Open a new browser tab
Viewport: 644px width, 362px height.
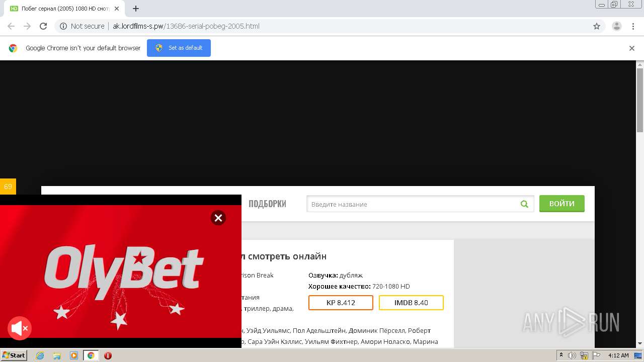(x=136, y=9)
